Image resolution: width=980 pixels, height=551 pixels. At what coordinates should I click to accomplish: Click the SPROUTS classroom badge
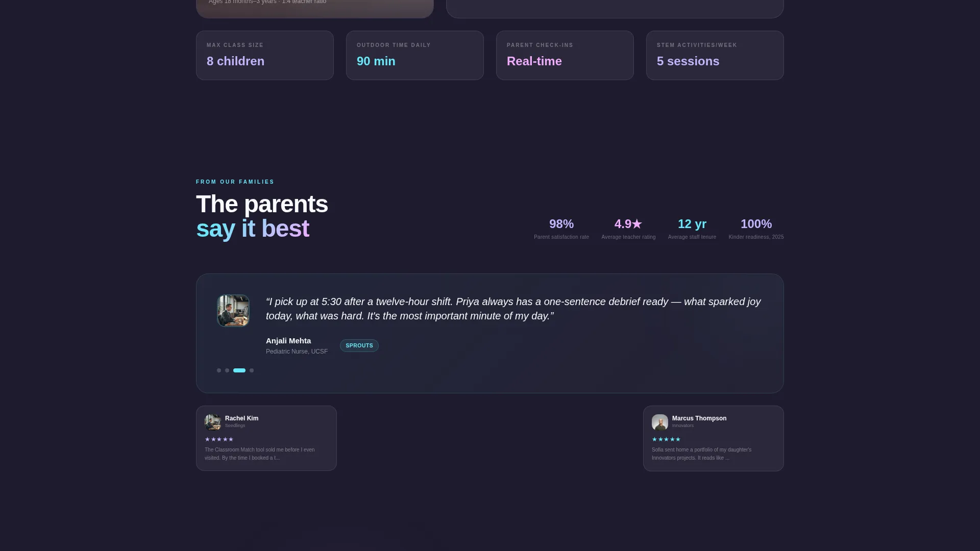click(x=359, y=346)
